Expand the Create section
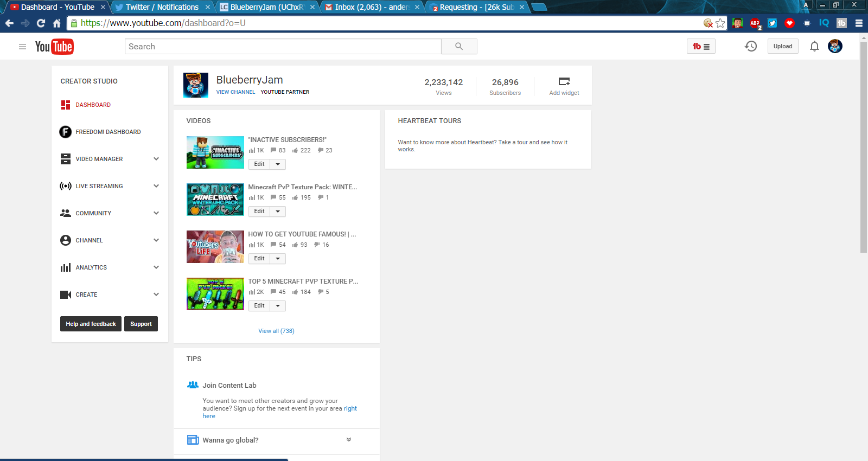This screenshot has height=461, width=868. pos(156,294)
